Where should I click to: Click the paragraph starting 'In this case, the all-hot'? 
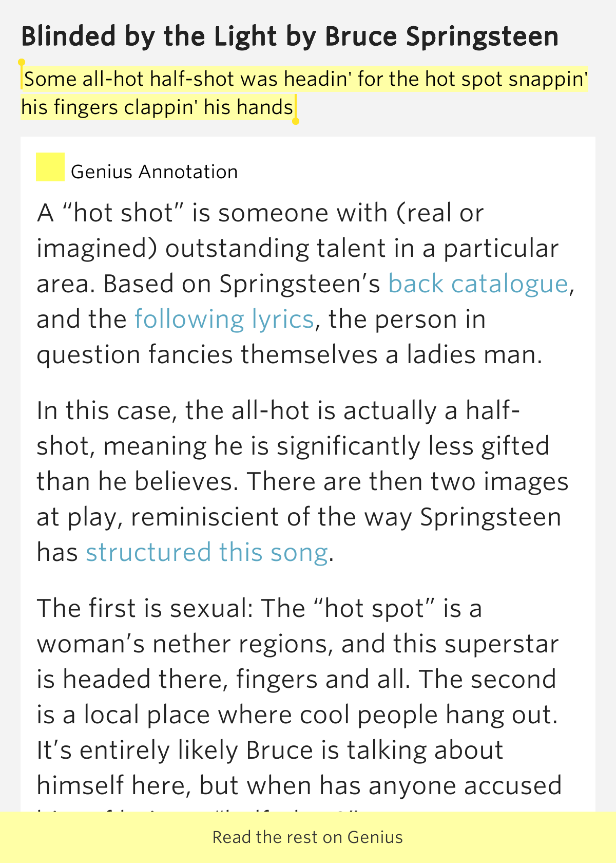click(303, 481)
